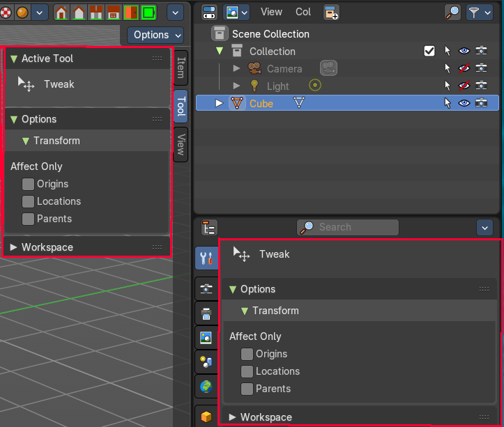This screenshot has height=427, width=504.
Task: Expand the Light item in Outliner
Action: point(236,86)
